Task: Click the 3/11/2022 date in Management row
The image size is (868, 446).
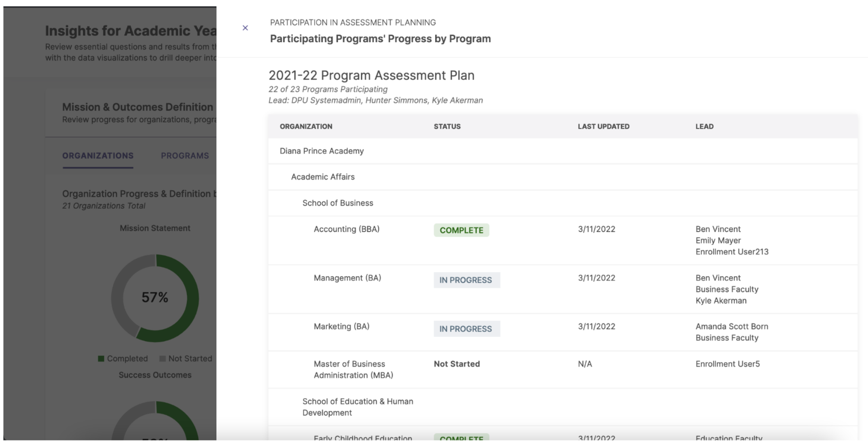Action: (x=596, y=278)
